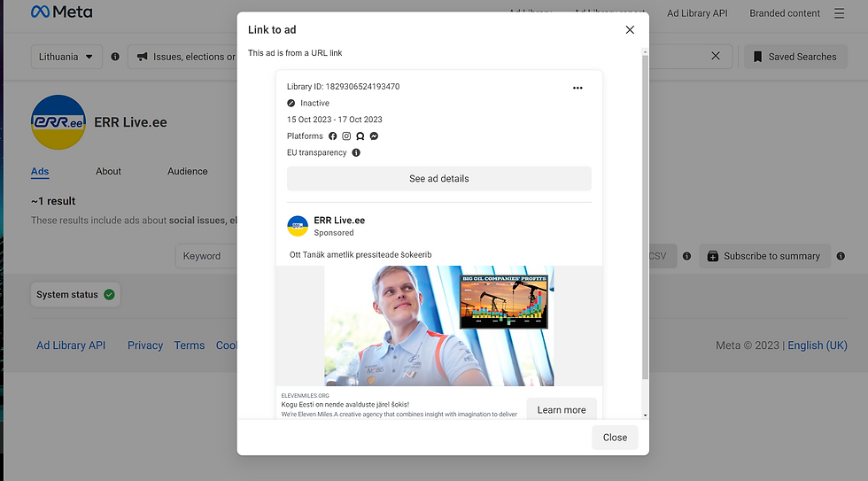868x481 pixels.
Task: Switch to the Audience tab
Action: pyautogui.click(x=188, y=172)
